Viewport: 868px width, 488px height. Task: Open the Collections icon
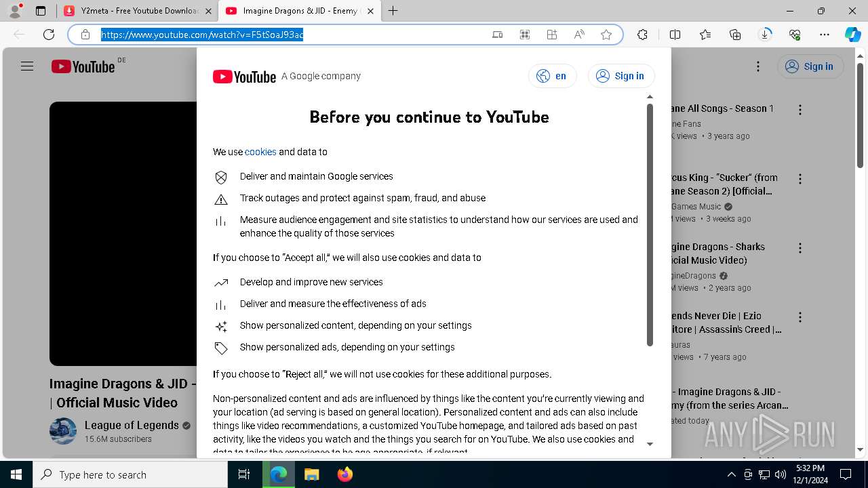click(x=735, y=35)
